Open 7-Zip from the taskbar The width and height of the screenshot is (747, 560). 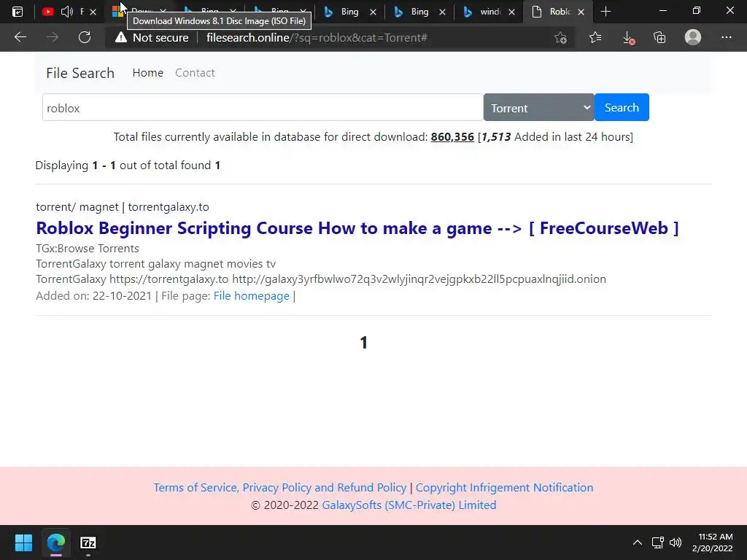(88, 542)
